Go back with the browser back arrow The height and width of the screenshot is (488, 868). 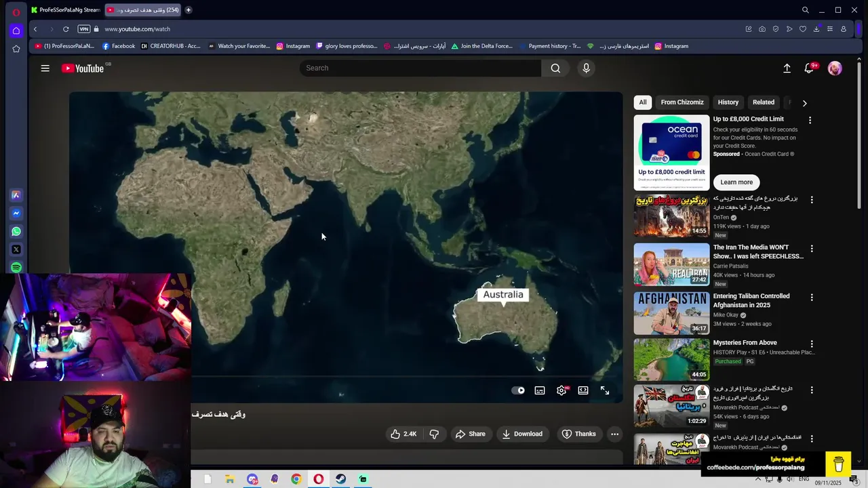(x=35, y=29)
